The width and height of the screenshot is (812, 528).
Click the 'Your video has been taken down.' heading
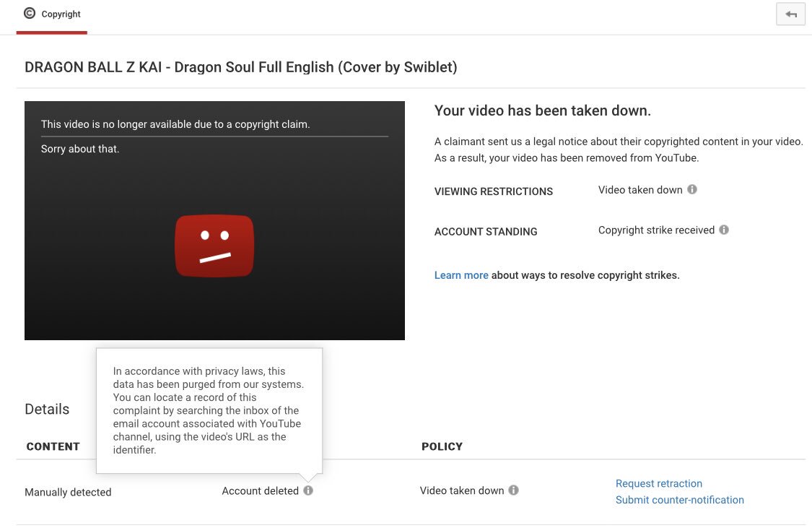(542, 111)
